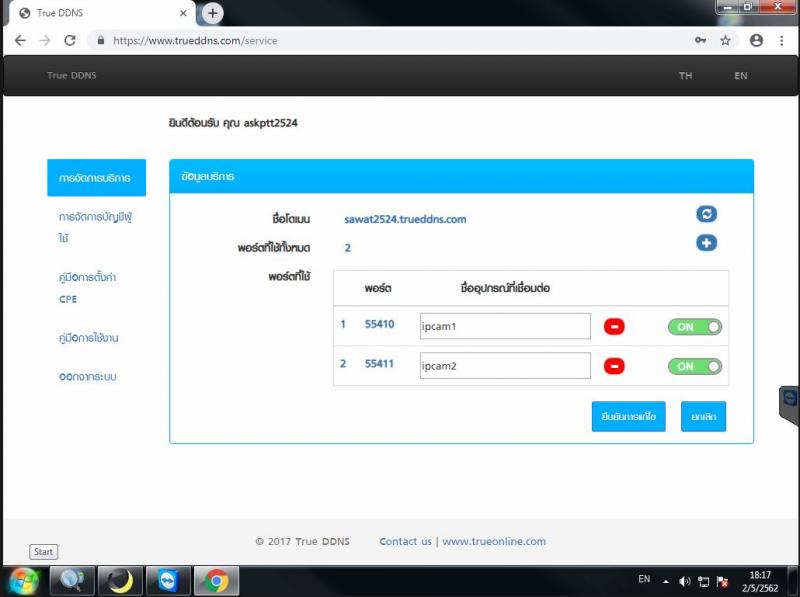Viewport: 800px width, 597px height.
Task: Show hidden tray icons arrow
Action: coord(666,581)
